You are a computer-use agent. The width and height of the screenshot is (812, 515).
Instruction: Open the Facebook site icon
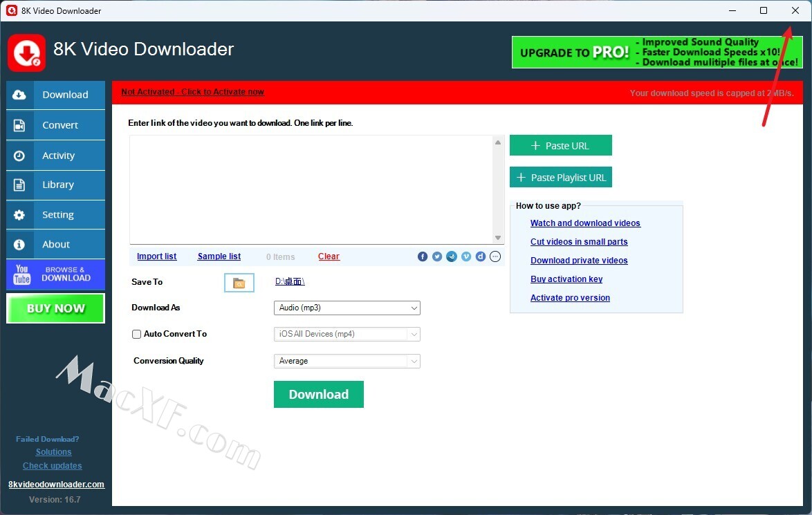[423, 256]
